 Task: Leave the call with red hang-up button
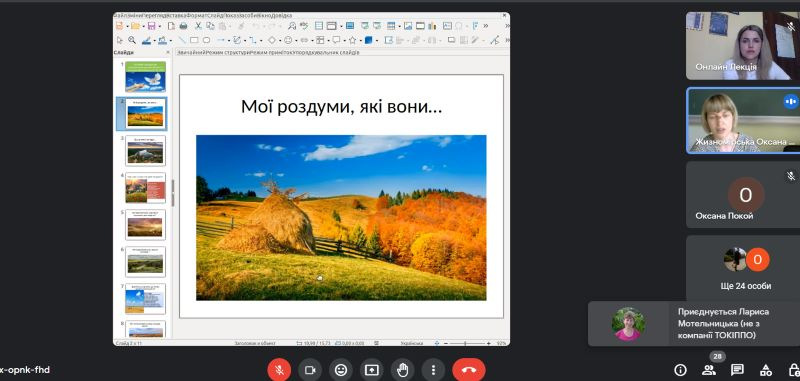(x=468, y=370)
